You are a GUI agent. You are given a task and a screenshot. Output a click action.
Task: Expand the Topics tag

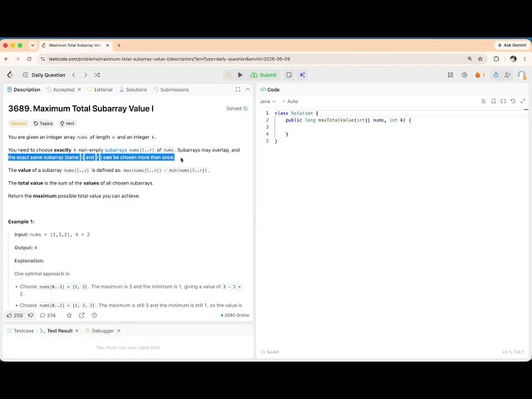[43, 124]
